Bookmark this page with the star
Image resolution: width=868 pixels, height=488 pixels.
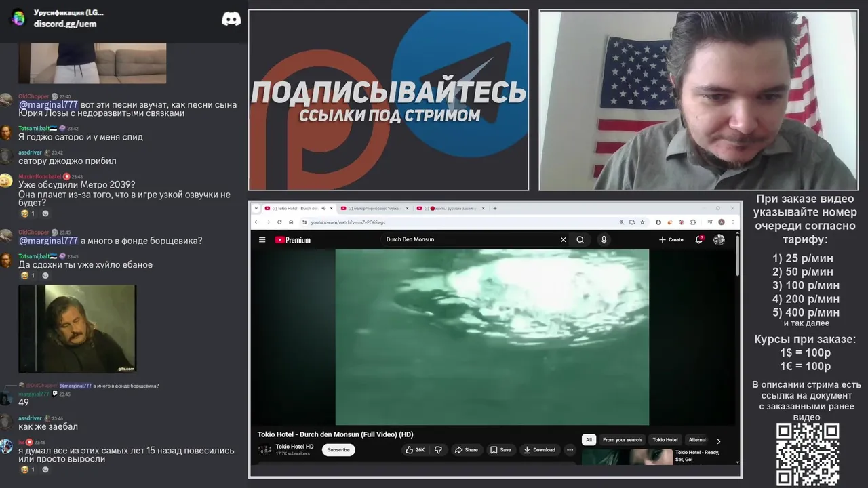(642, 222)
